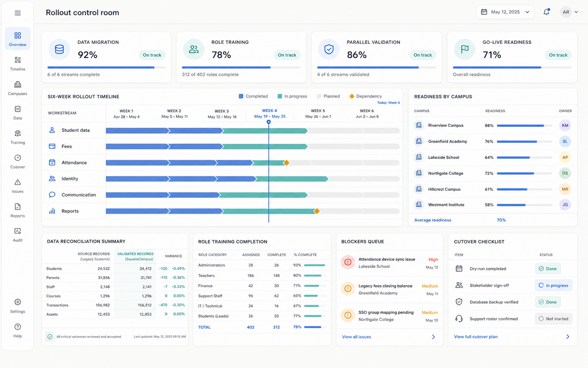Screen dimensions: 588x368
Task: Click the Database backup Done status
Action: 548,302
